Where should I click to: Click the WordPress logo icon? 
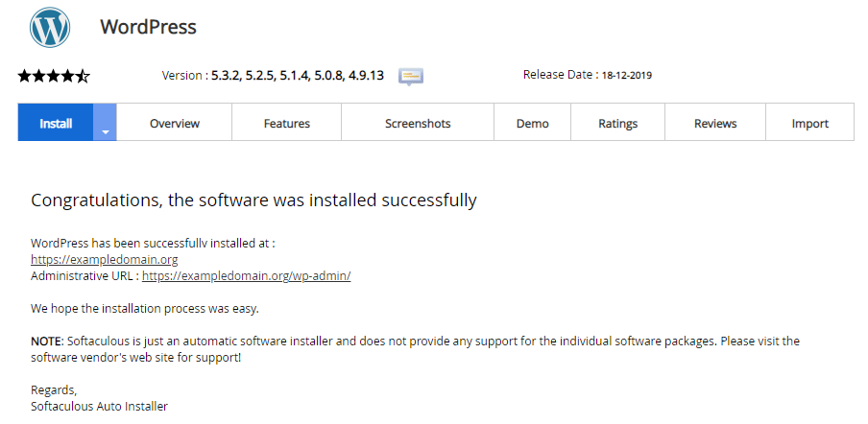tap(50, 27)
